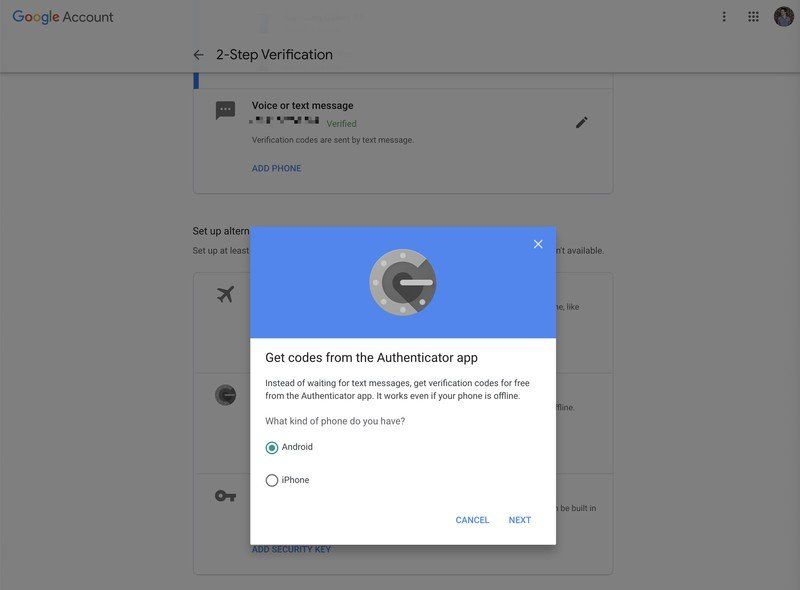Click the grey Authenticator app icon in the list
This screenshot has height=590, width=800.
pos(226,393)
